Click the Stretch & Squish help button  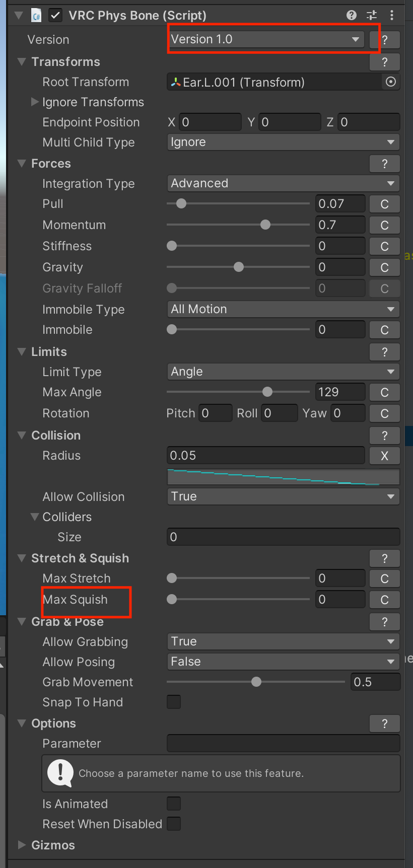(385, 558)
